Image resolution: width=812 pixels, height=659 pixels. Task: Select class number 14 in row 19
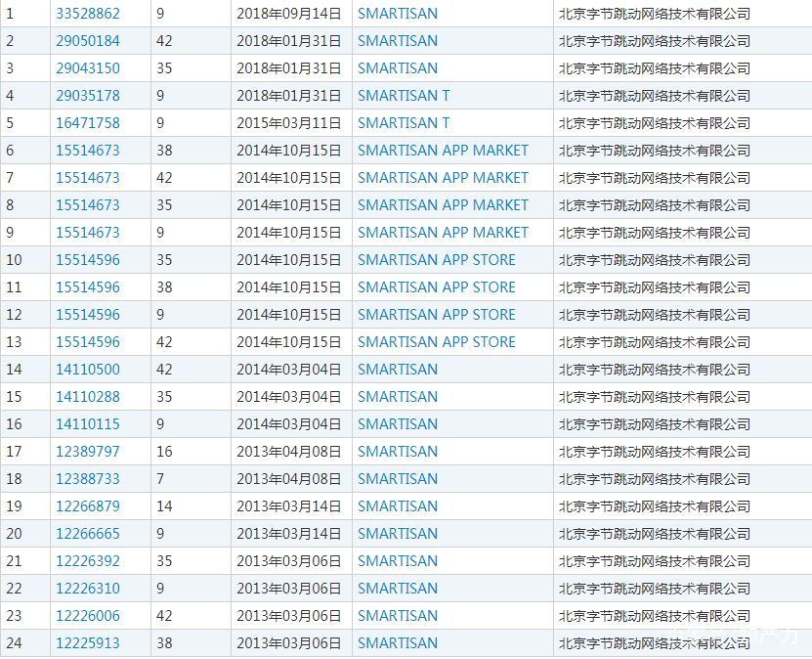(164, 506)
